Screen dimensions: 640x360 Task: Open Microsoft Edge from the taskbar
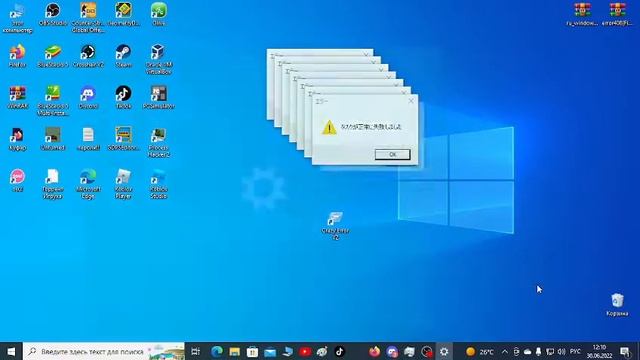217,351
